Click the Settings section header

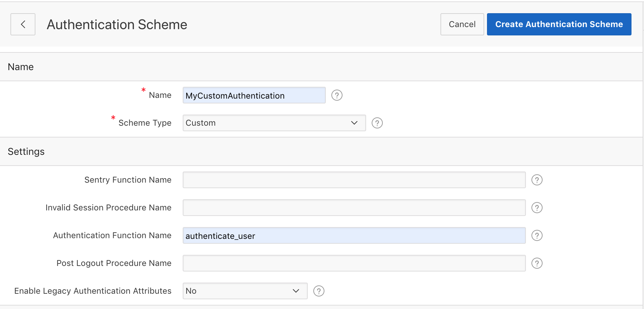click(26, 152)
